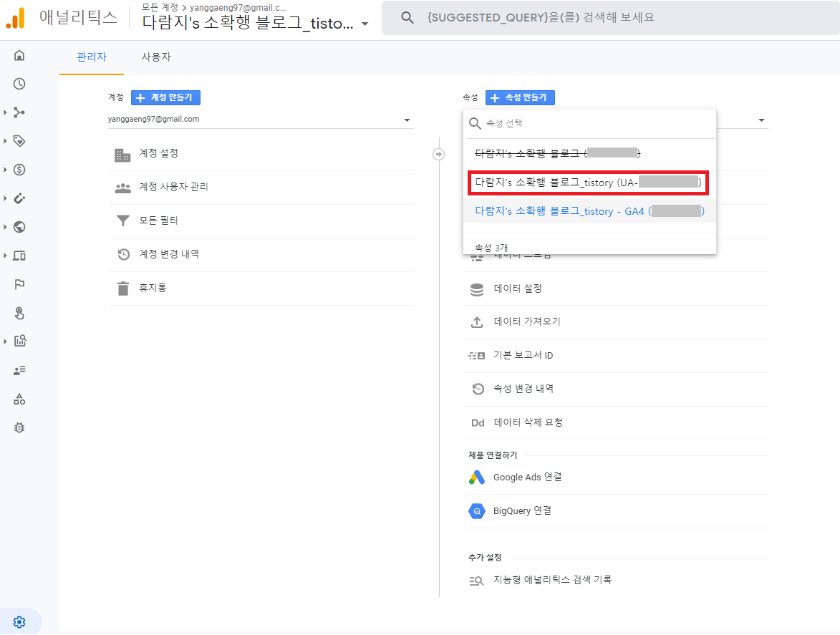Click the Google Ads logo icon
840x635 pixels.
click(x=477, y=477)
